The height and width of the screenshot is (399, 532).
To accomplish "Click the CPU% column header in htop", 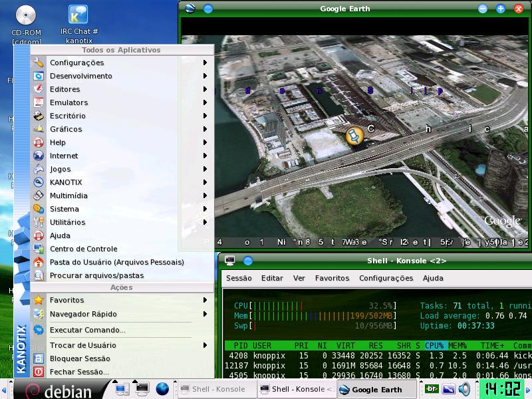I will click(436, 345).
